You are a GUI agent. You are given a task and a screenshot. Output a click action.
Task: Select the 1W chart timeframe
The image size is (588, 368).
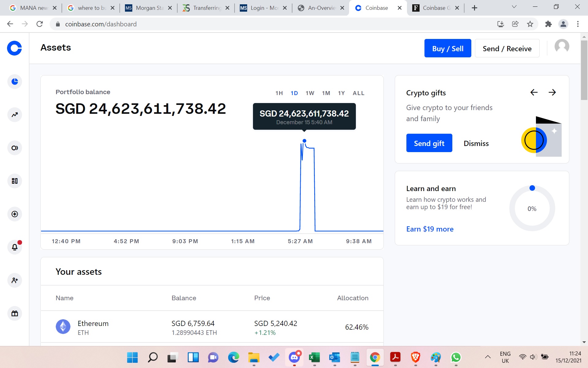pos(310,93)
